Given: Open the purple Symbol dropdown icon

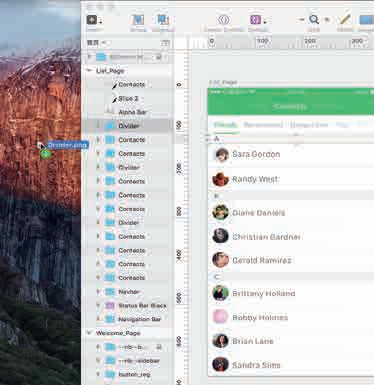Looking at the screenshot, I should (x=258, y=20).
